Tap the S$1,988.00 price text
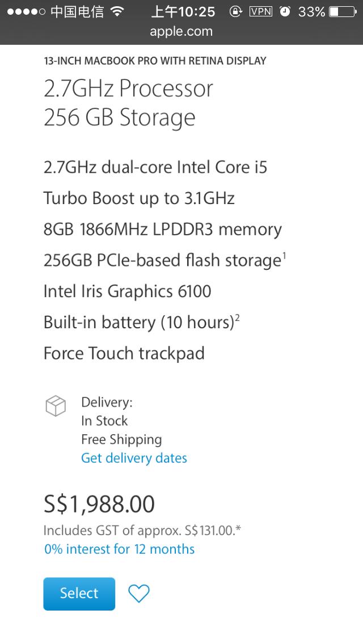363x644 pixels. pos(99,504)
